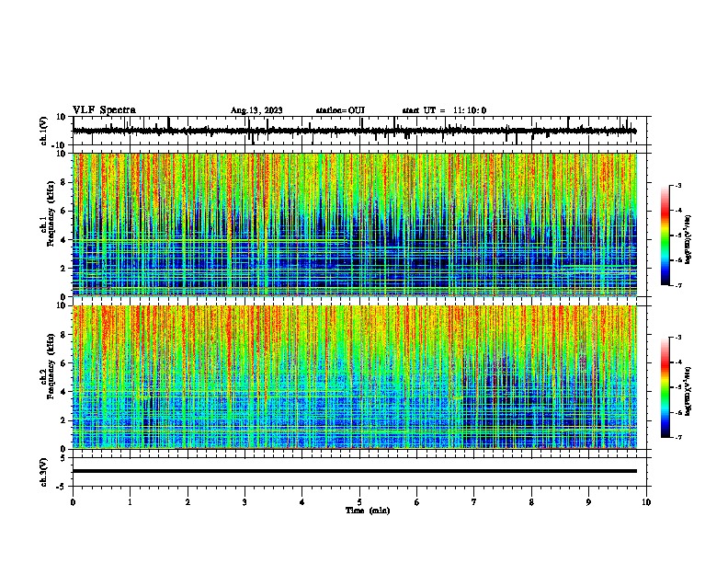Click the 'start UT = 11:10:0' label

click(444, 110)
